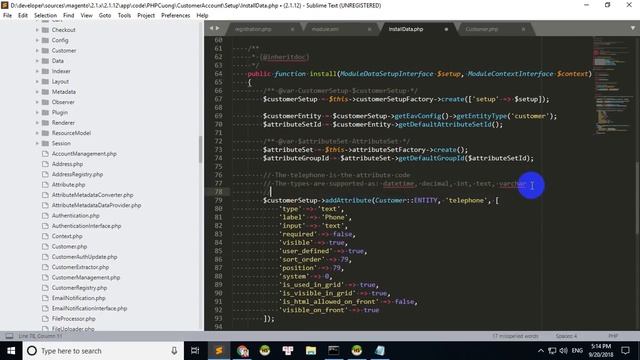Switch to registration.php tab

(x=253, y=29)
